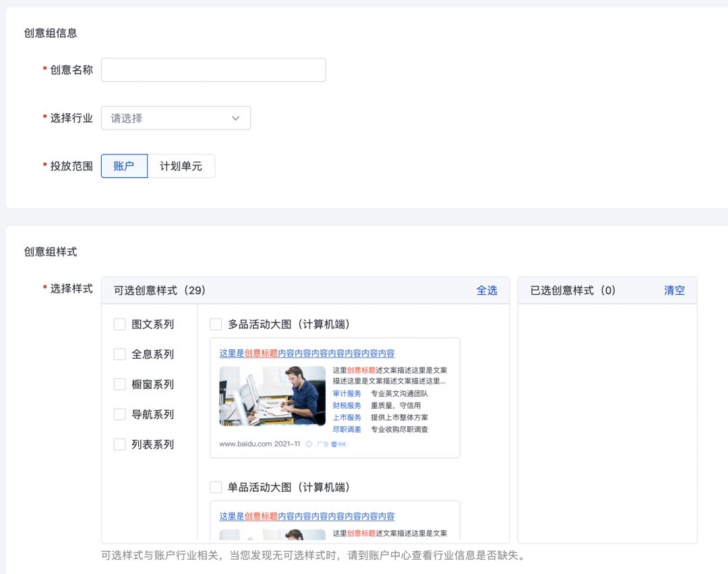Select 账户 as the delivery scope

click(x=124, y=165)
